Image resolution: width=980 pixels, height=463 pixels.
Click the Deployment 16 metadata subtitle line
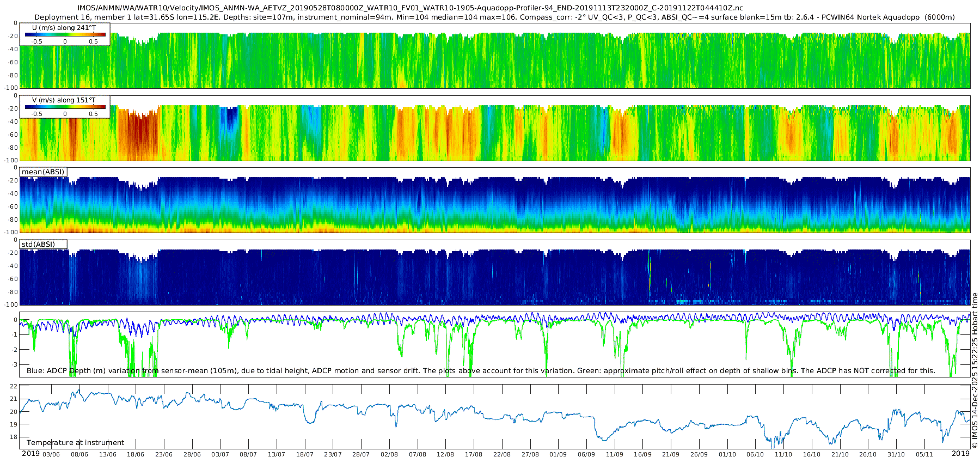(494, 17)
